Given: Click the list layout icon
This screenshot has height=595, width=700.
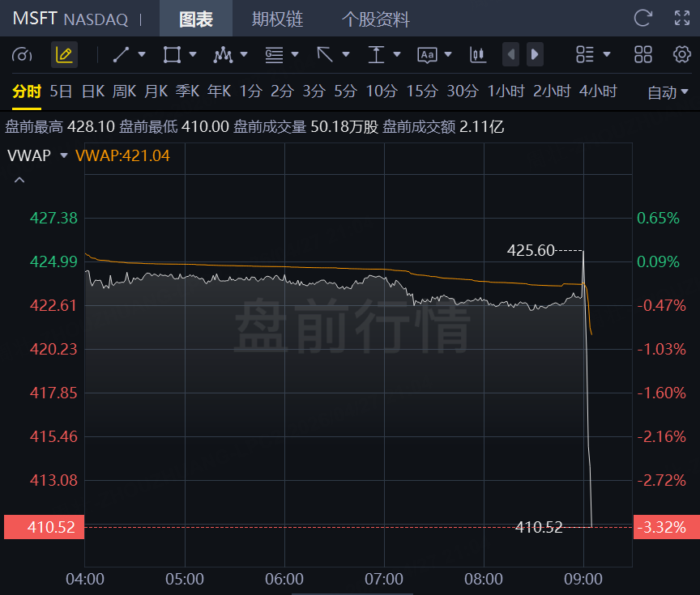Looking at the screenshot, I should pos(585,54).
